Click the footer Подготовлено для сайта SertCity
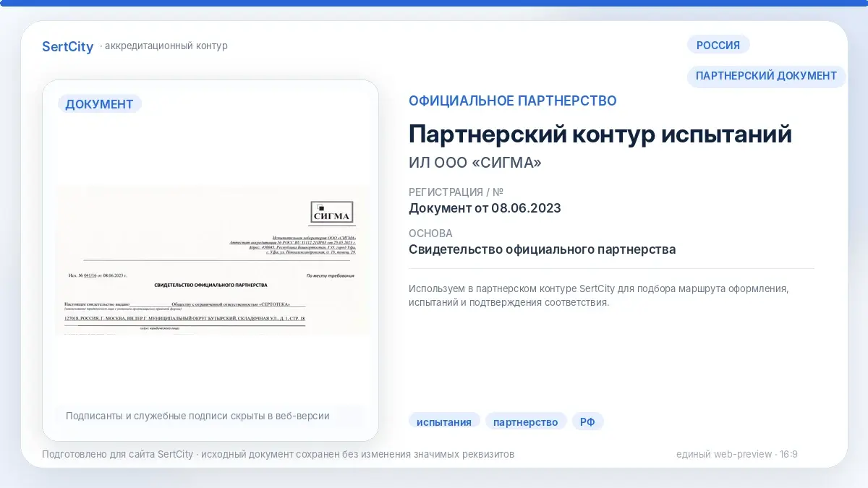This screenshot has width=868, height=488. tap(278, 455)
